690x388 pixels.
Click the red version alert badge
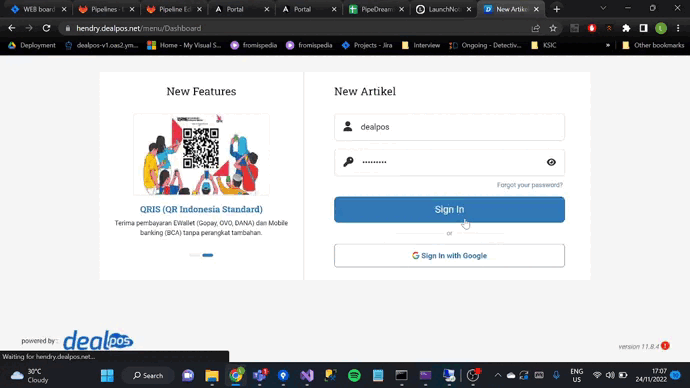click(665, 346)
